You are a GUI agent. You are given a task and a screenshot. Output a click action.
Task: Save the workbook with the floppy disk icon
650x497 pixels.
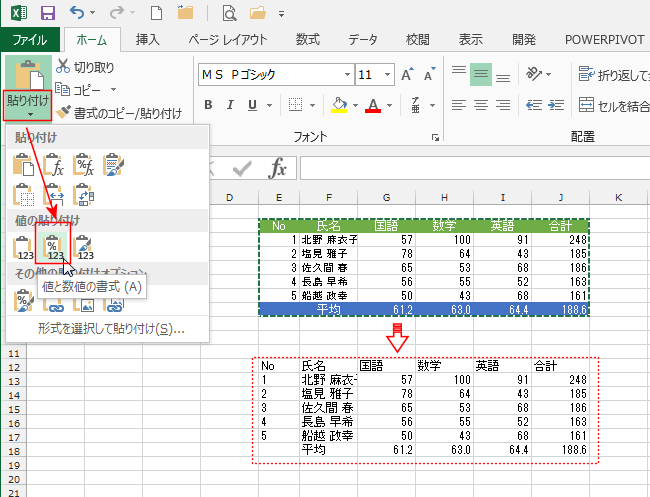pos(48,14)
